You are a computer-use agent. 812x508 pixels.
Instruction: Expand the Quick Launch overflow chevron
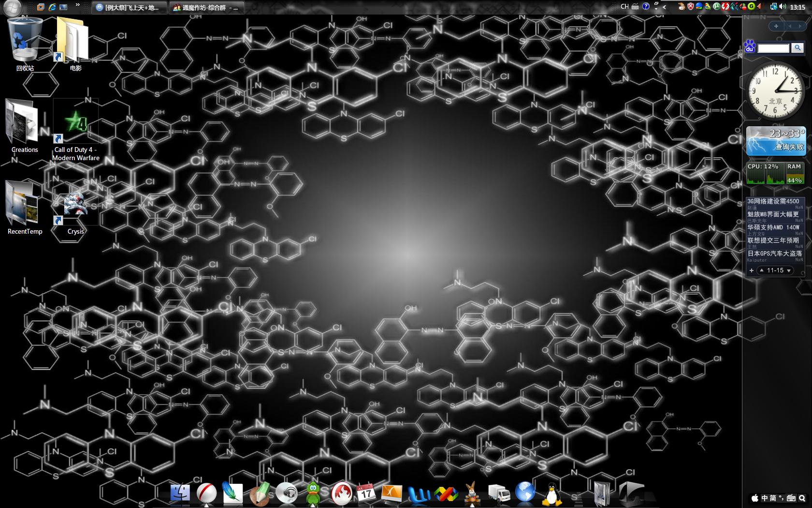pyautogui.click(x=78, y=5)
